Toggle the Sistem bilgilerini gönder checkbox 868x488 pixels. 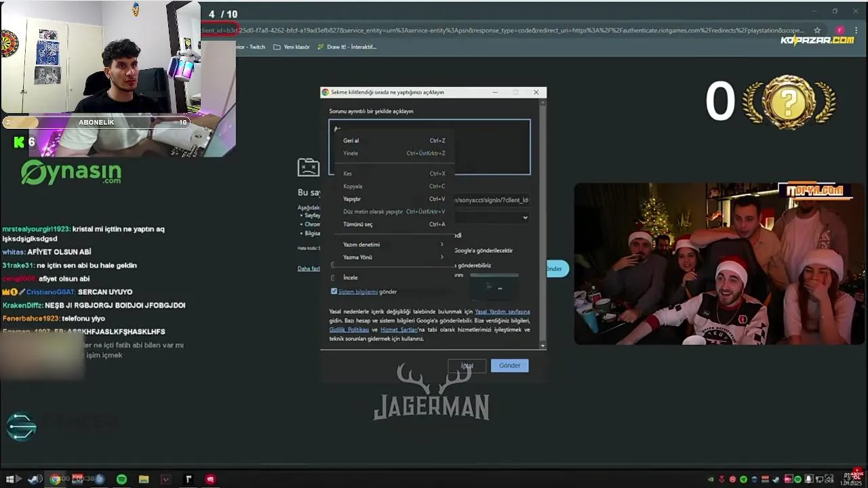[334, 291]
